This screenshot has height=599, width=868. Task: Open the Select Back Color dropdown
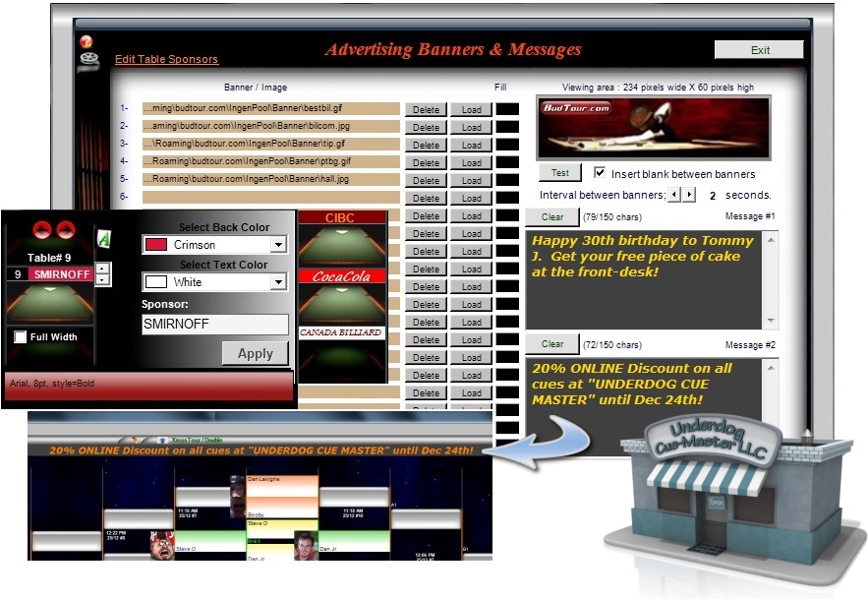[x=278, y=244]
